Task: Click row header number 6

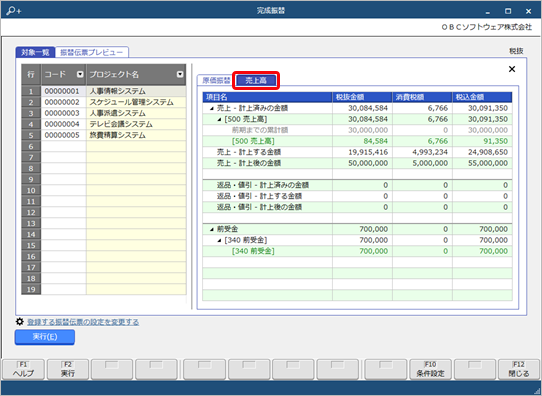Action: [x=31, y=147]
